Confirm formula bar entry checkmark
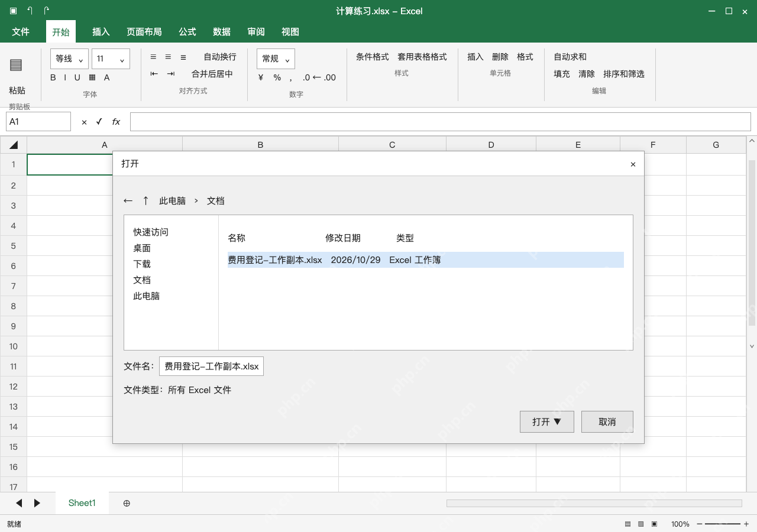Image resolution: width=757 pixels, height=532 pixels. [x=99, y=122]
